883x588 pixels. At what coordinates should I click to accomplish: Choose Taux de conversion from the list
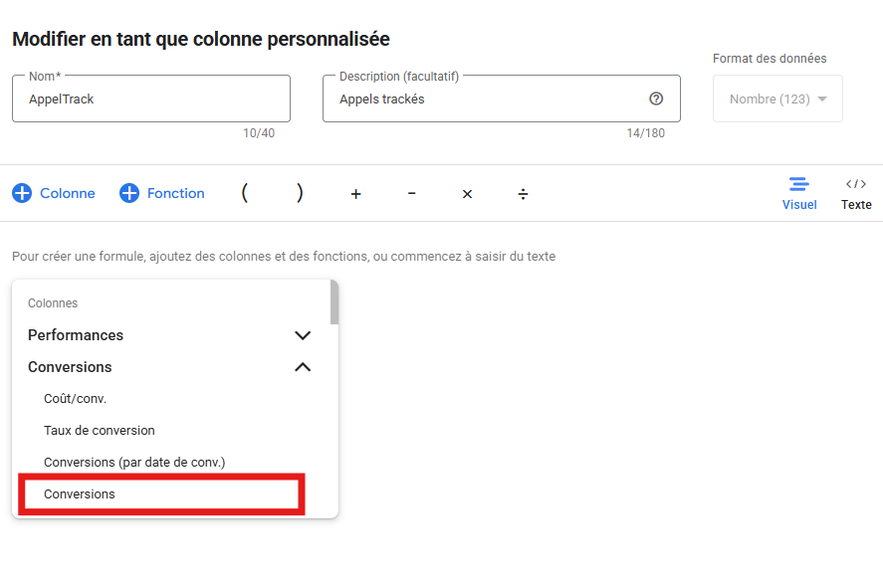(x=100, y=431)
